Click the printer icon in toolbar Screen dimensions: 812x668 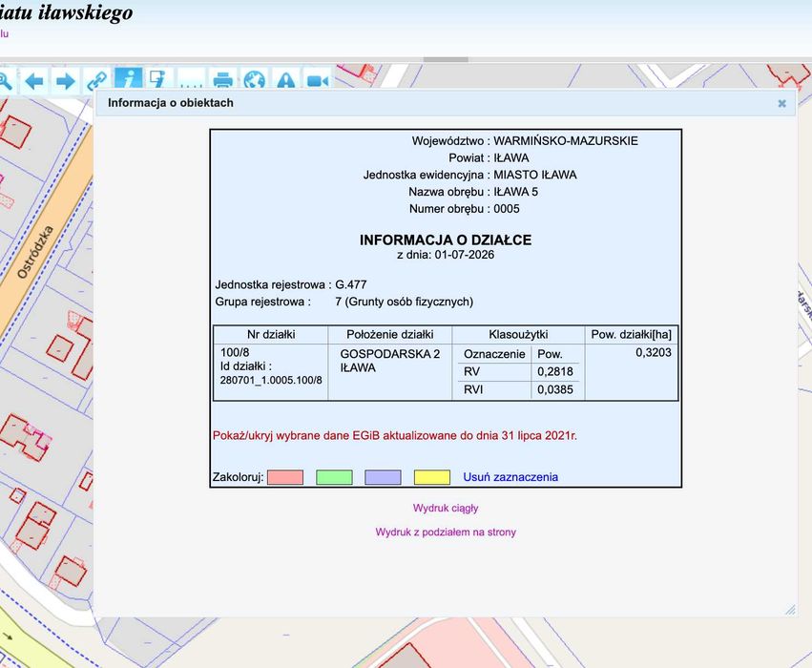223,81
